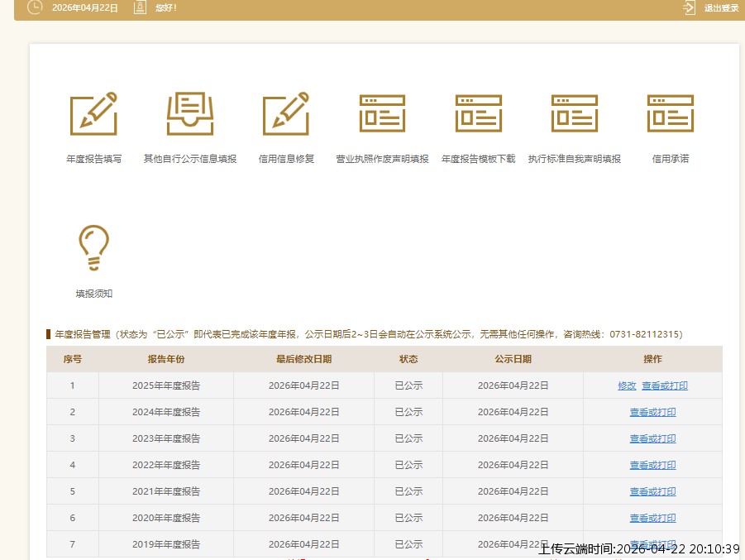The image size is (745, 560).
Task: Select the 营业执照作废声明填报 icon
Action: pos(382,113)
